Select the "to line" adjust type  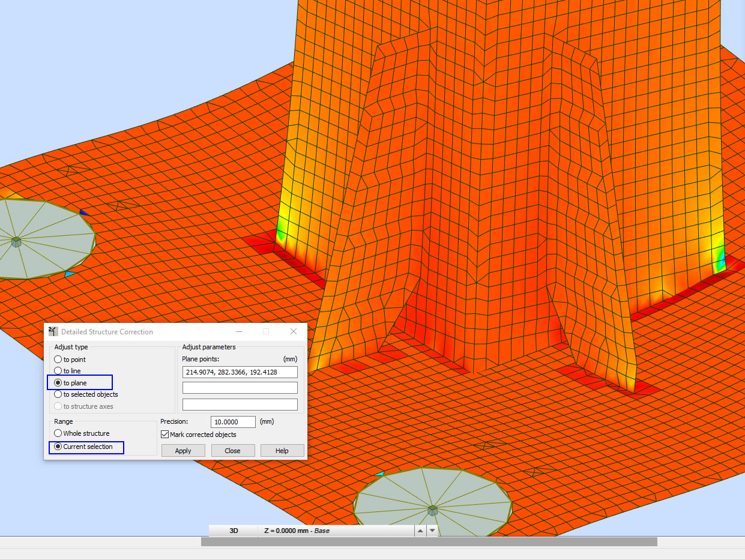click(x=58, y=370)
